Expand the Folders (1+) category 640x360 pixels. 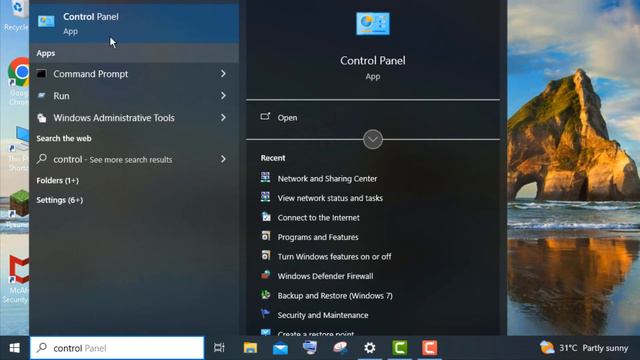pos(58,180)
